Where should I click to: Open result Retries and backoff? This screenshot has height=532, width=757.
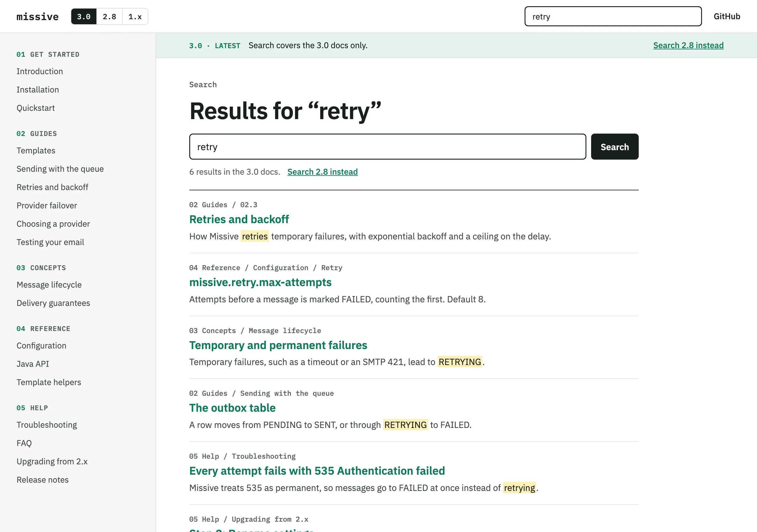click(239, 219)
